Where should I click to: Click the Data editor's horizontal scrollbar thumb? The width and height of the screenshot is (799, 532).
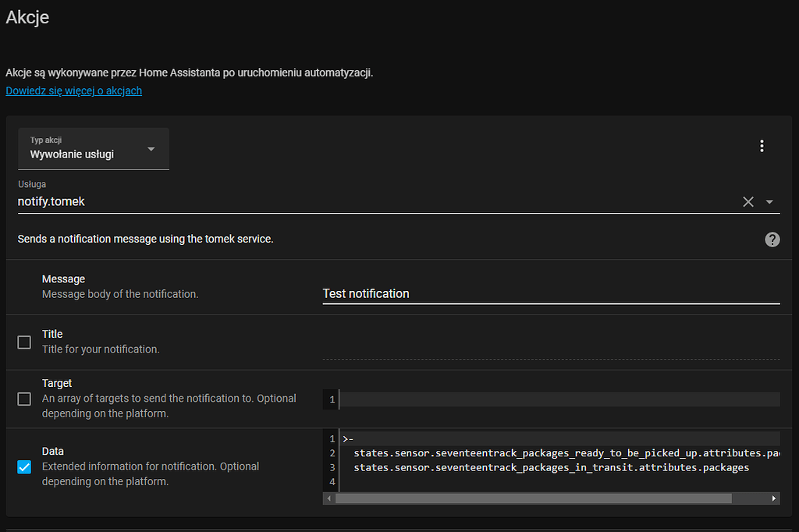pyautogui.click(x=534, y=498)
